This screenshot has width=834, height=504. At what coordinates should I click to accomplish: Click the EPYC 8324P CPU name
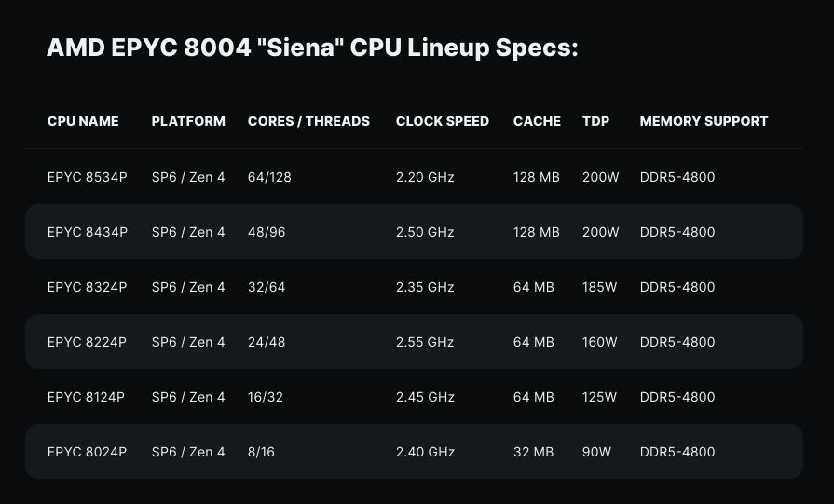[x=87, y=287]
